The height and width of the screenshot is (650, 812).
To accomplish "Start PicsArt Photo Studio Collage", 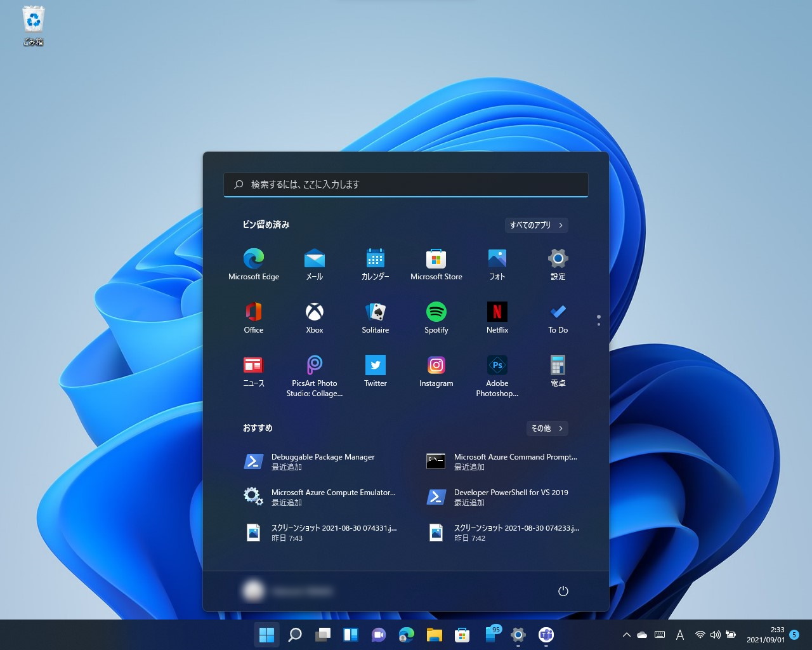I will pyautogui.click(x=314, y=370).
